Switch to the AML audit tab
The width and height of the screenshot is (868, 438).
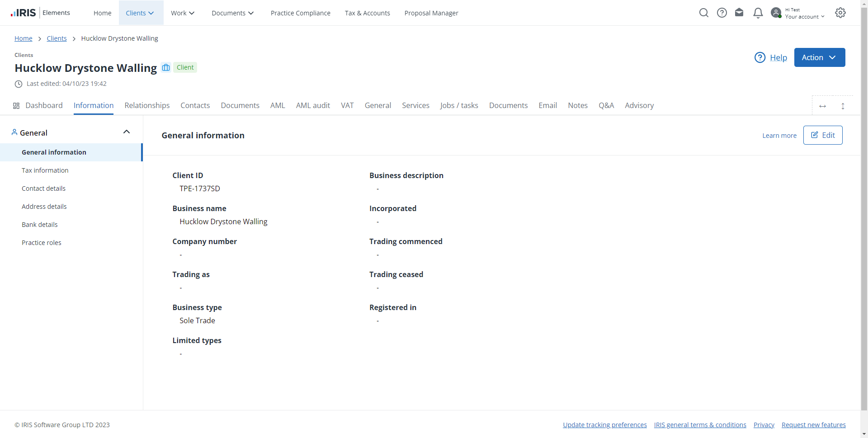[313, 105]
